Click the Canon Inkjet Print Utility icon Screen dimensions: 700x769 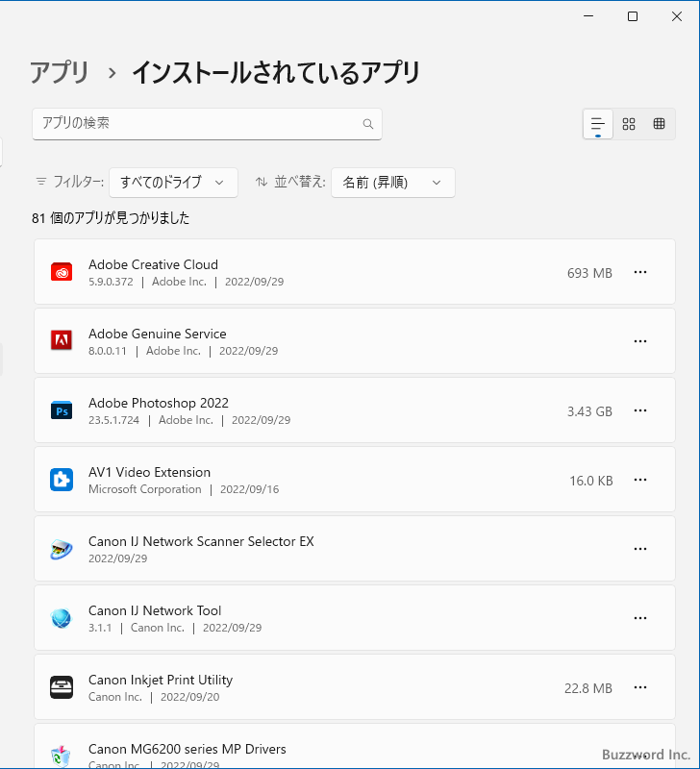pyautogui.click(x=62, y=687)
